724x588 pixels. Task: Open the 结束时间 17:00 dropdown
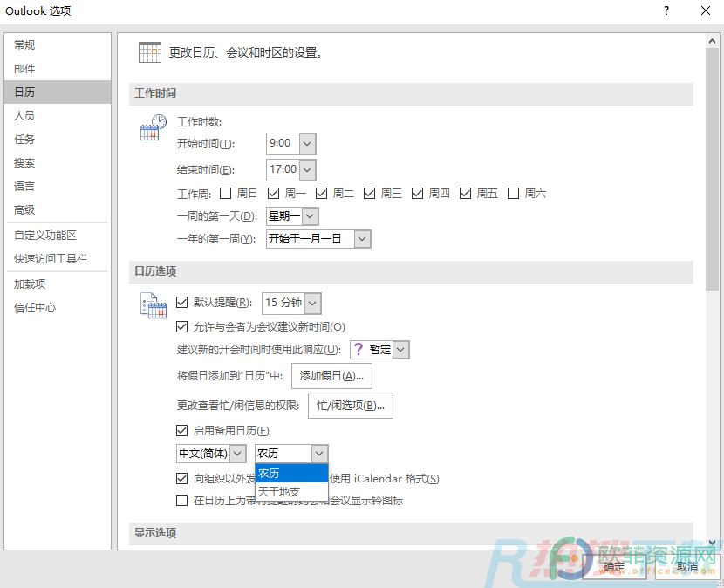pyautogui.click(x=308, y=169)
